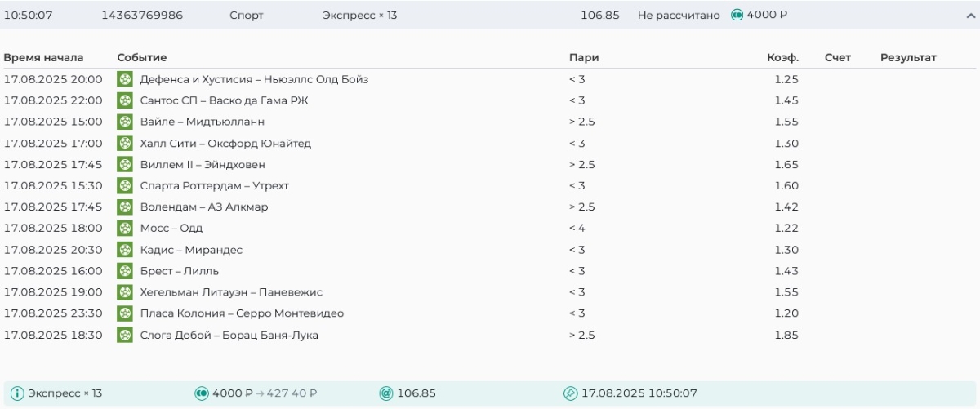Open the Слога Добой – Борац Баня-Лука match

click(x=229, y=335)
